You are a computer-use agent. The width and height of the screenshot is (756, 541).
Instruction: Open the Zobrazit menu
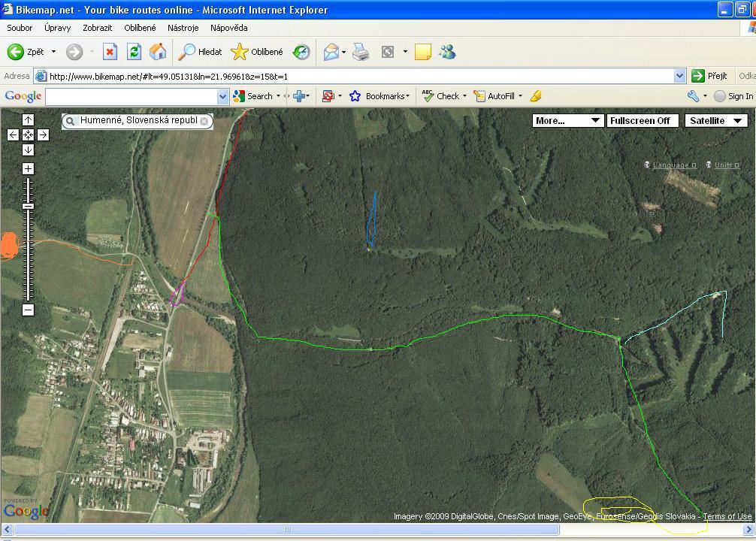click(x=97, y=28)
